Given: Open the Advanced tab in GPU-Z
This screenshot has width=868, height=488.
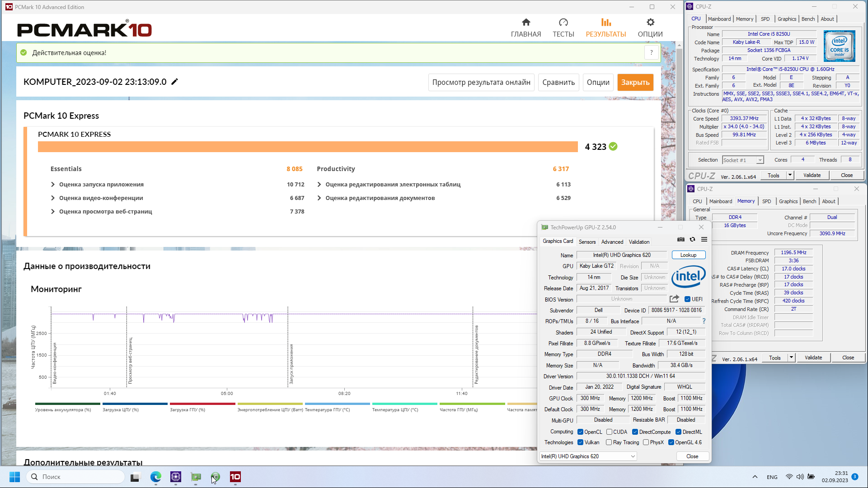Looking at the screenshot, I should pyautogui.click(x=612, y=242).
